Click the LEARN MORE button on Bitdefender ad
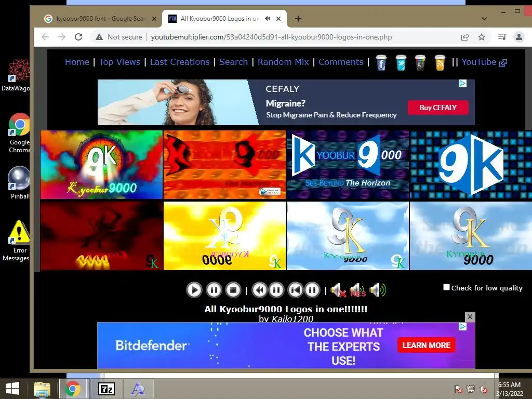Screen dimensions: 532x399 (x=426, y=345)
